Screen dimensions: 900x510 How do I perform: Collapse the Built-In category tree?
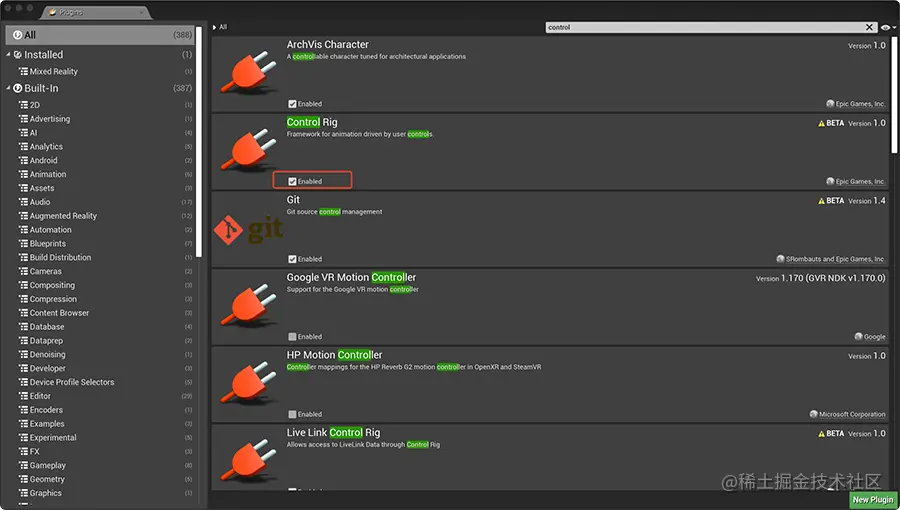[x=9, y=88]
